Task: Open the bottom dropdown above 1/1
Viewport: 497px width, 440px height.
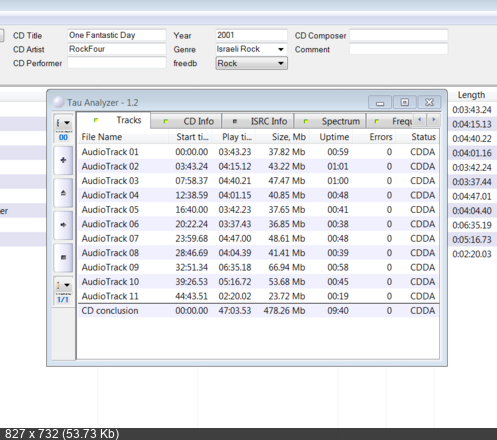Action: (x=63, y=285)
